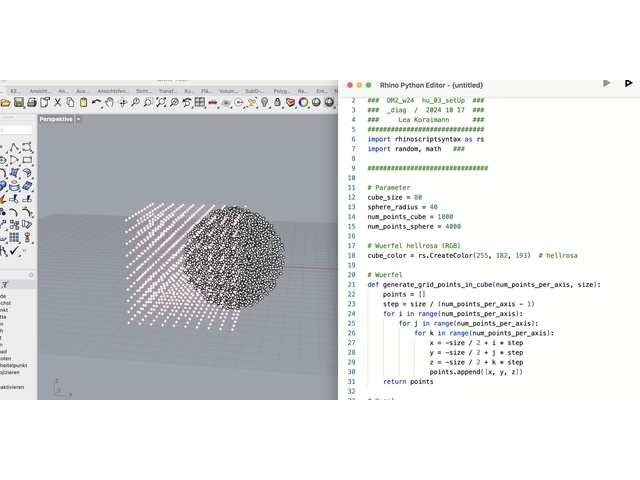Screen dimensions: 640x480
Task: Select the Cylinder solid tool in sidebar
Action: (14, 186)
